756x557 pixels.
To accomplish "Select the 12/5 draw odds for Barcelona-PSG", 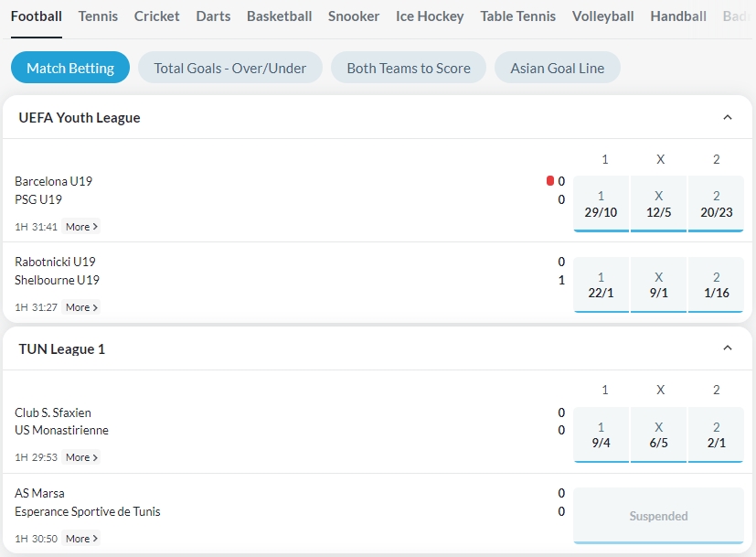I will [659, 203].
